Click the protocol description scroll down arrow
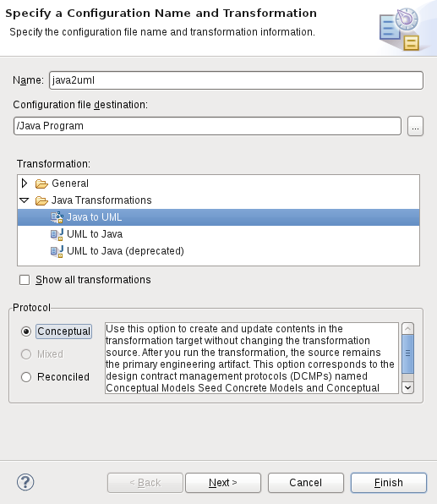 (407, 387)
